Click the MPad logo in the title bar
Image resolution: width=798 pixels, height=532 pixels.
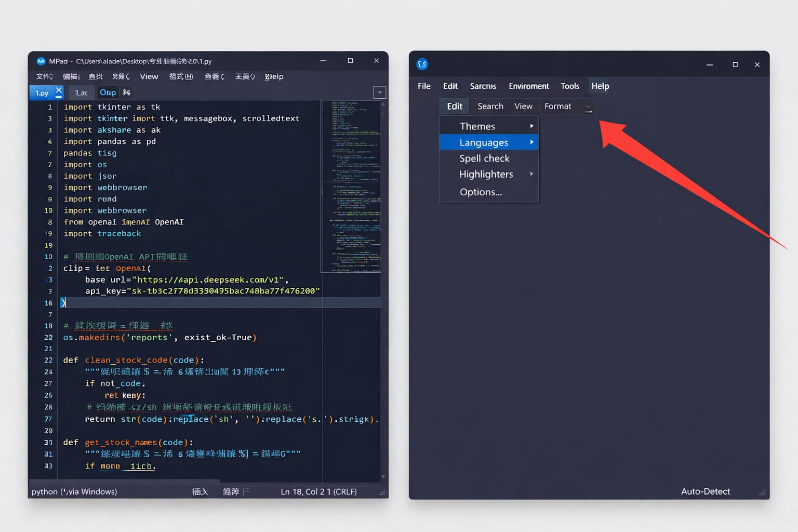41,61
